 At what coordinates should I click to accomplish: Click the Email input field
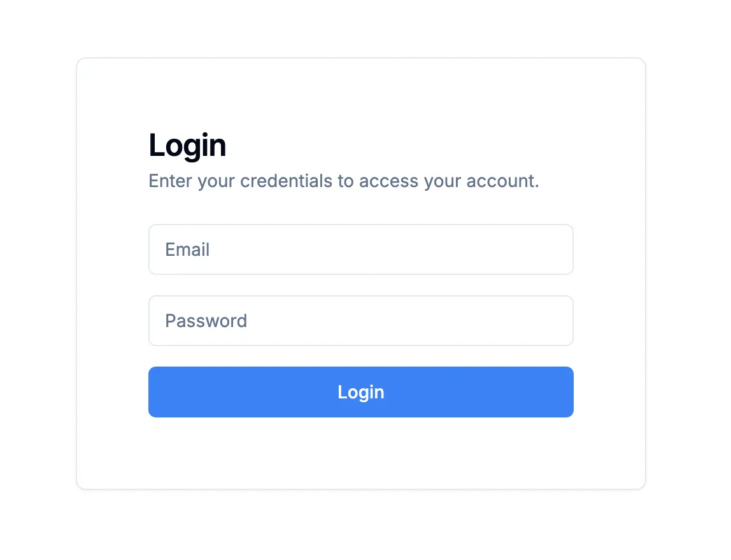[361, 249]
